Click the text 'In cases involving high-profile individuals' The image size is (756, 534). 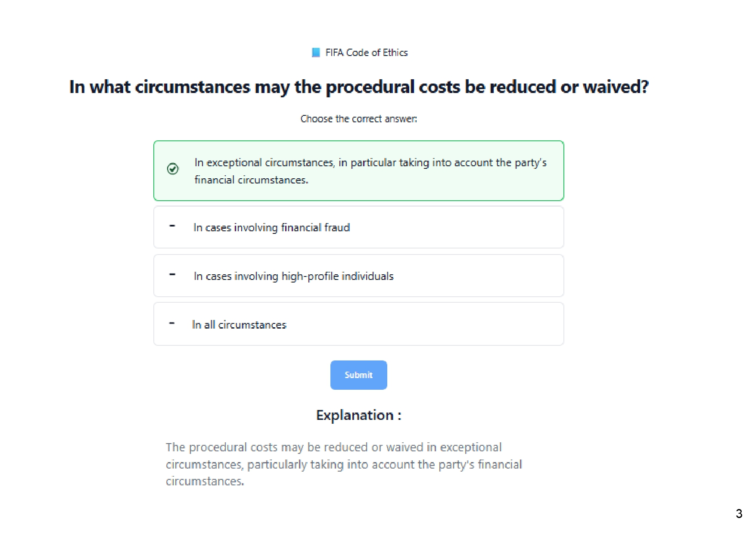(294, 276)
